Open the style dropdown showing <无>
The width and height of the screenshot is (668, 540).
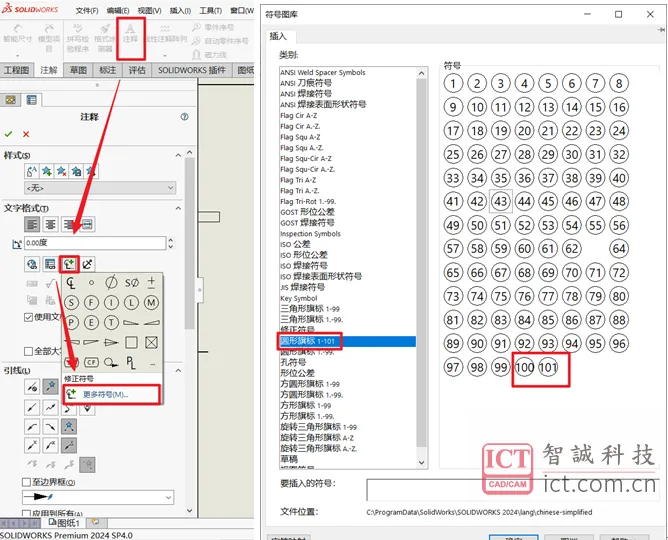pos(100,188)
